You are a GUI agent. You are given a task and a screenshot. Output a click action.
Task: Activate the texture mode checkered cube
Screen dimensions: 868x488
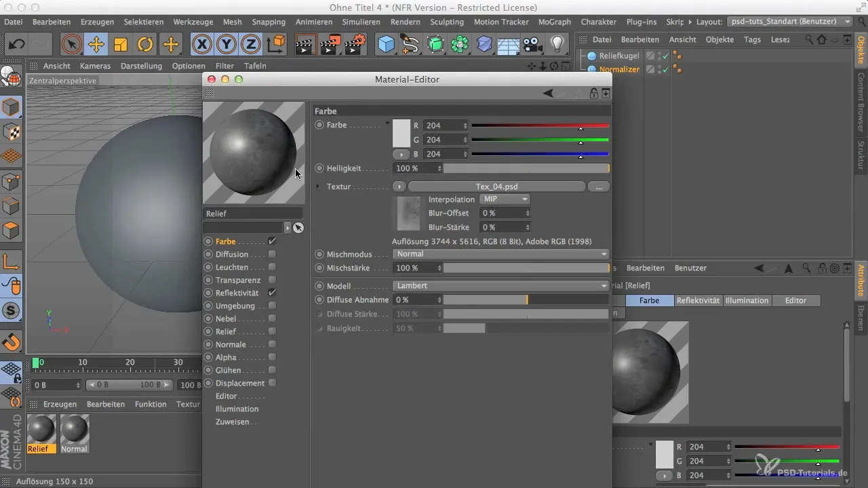(12, 132)
